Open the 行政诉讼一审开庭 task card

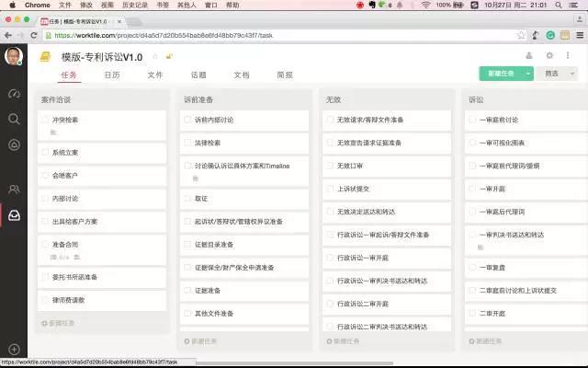(387, 258)
